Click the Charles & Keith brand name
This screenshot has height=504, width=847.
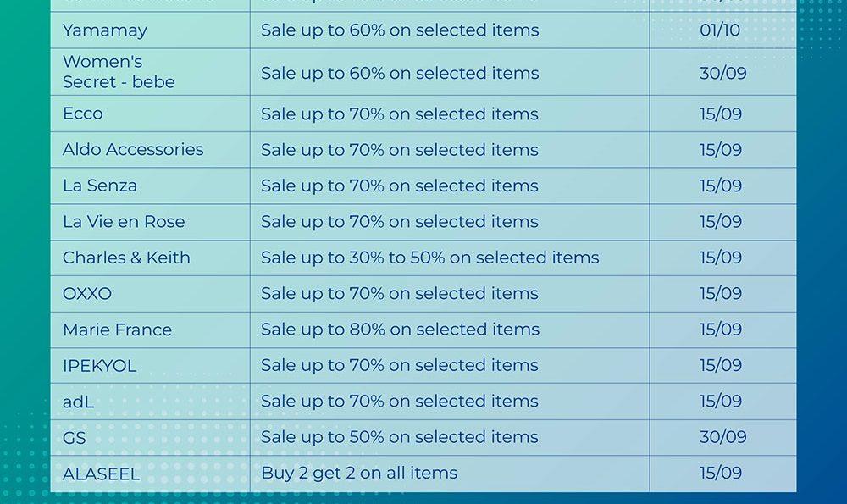coord(126,258)
